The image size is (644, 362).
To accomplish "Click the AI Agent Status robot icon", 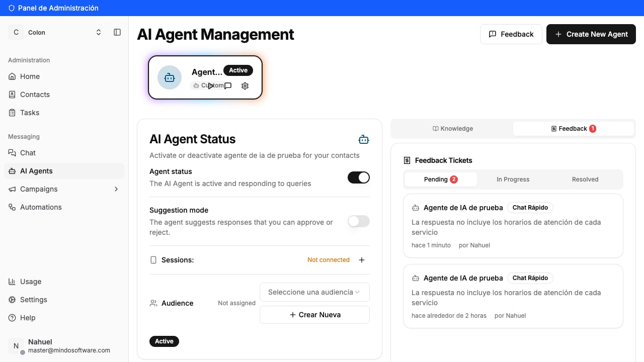I will (x=364, y=139).
